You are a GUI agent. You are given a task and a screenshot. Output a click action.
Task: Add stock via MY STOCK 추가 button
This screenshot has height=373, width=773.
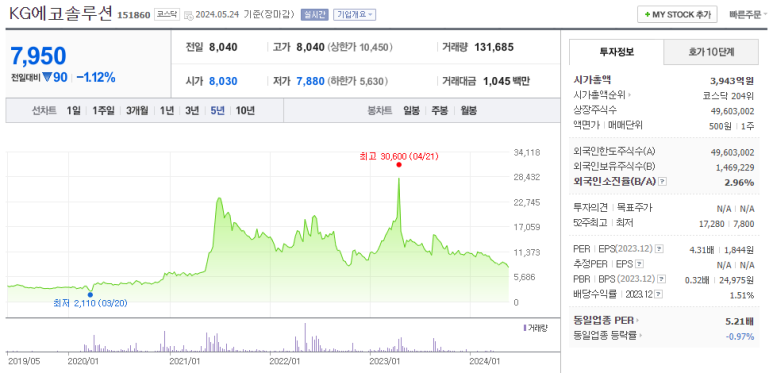677,14
